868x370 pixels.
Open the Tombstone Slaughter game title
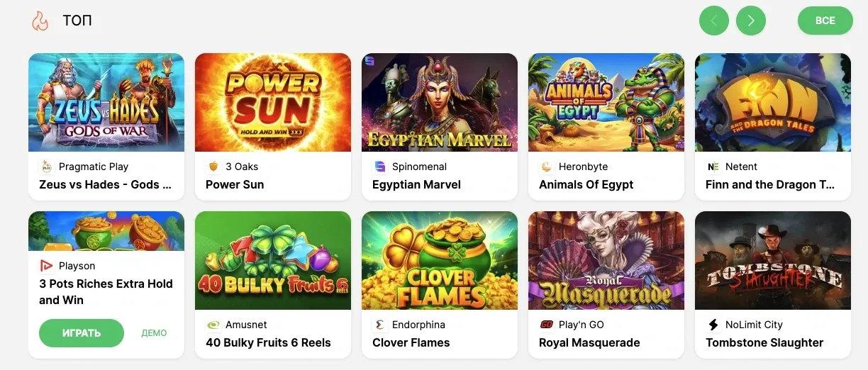pyautogui.click(x=764, y=342)
